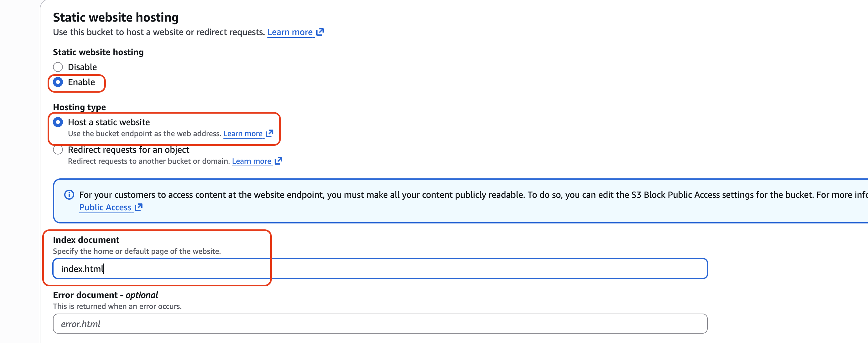Click external link icon next to Public Access
The height and width of the screenshot is (343, 868).
pos(138,207)
